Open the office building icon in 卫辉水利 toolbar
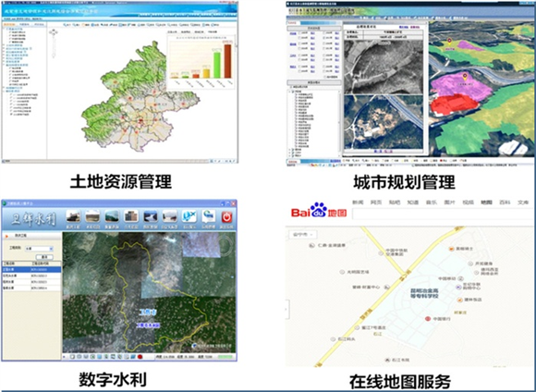The height and width of the screenshot is (392, 536). click(131, 216)
